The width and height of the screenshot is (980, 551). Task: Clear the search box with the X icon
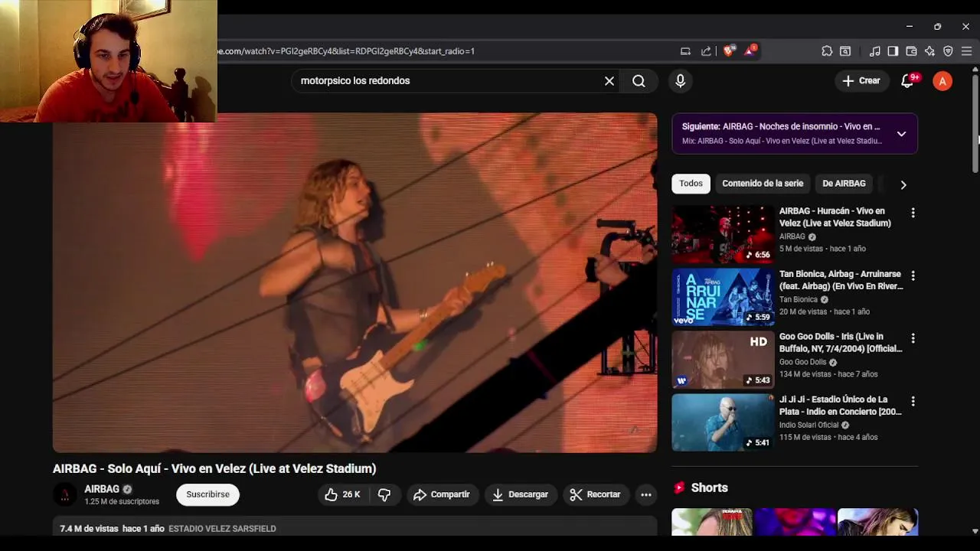pos(609,81)
